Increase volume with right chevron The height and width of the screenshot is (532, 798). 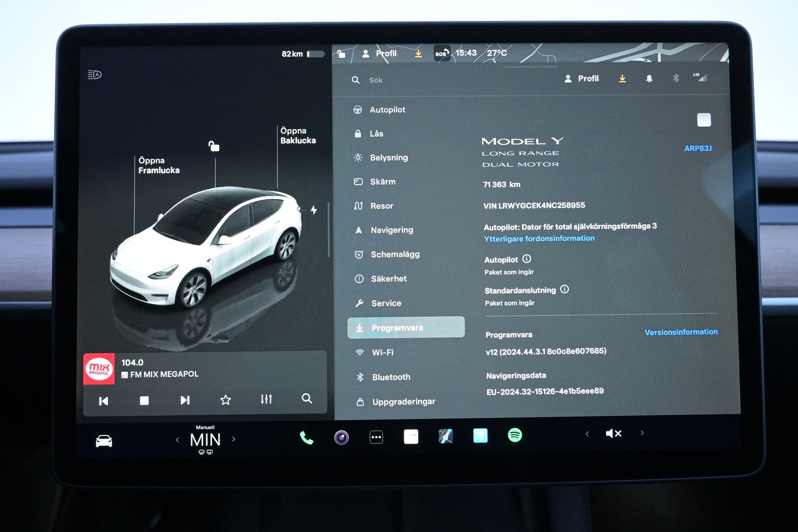[642, 433]
